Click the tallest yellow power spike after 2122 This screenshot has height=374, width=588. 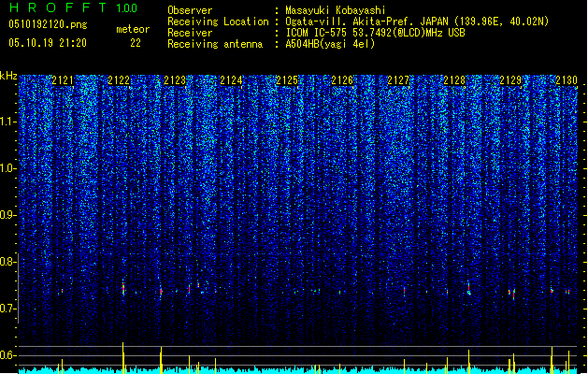(x=123, y=357)
